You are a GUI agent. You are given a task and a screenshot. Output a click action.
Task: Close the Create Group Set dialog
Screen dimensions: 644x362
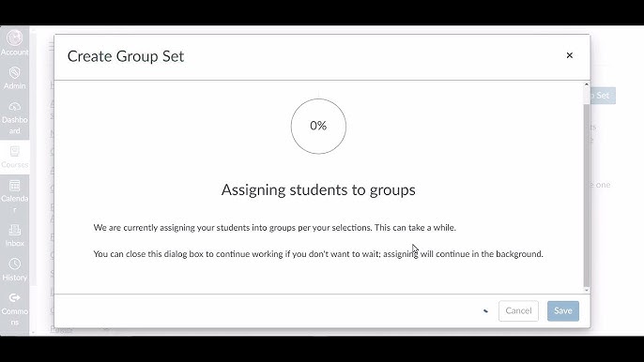[x=569, y=55]
